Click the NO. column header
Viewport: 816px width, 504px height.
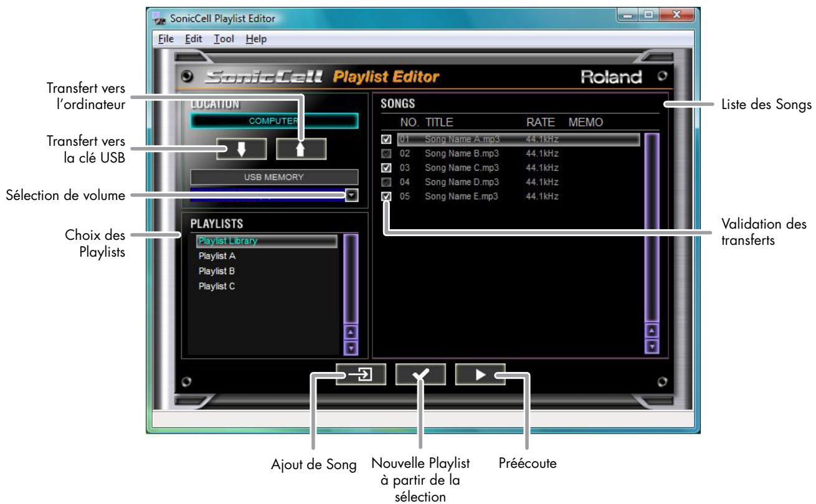[409, 122]
